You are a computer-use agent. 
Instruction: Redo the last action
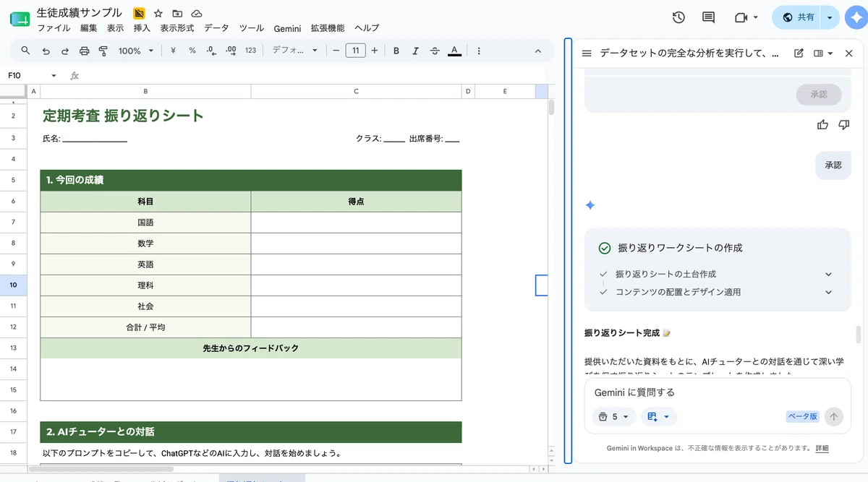pos(65,51)
